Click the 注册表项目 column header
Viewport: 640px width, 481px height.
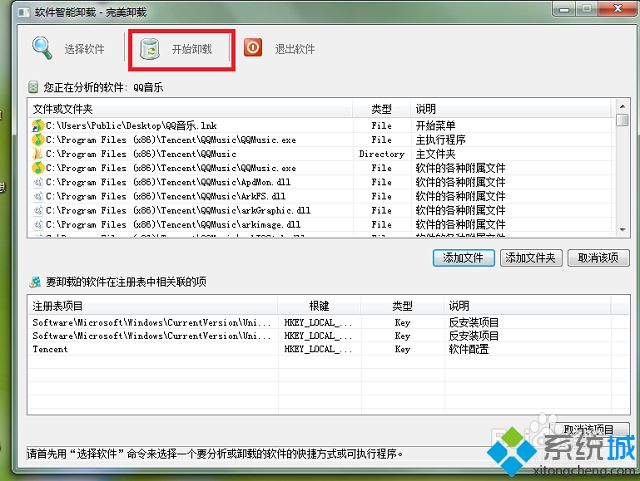pos(153,306)
